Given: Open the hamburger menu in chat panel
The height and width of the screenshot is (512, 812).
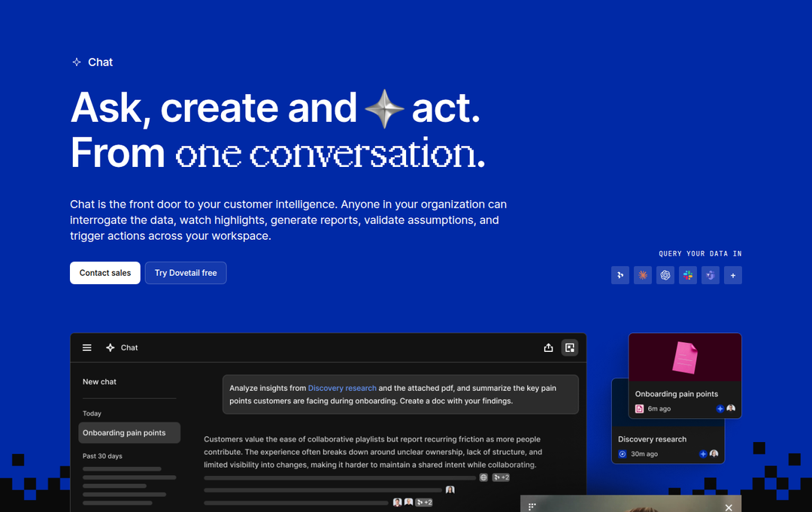Looking at the screenshot, I should [87, 348].
